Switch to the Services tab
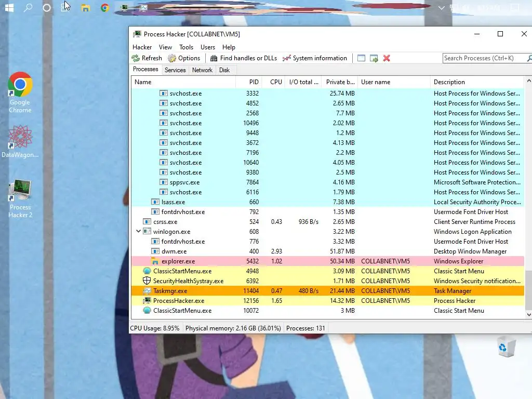This screenshot has height=399, width=532. point(175,70)
